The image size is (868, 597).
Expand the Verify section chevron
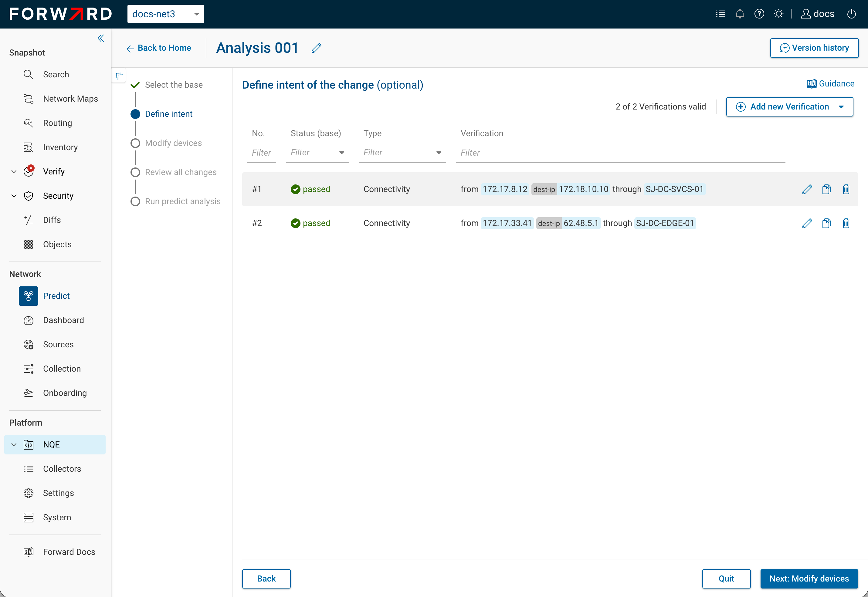click(x=14, y=172)
